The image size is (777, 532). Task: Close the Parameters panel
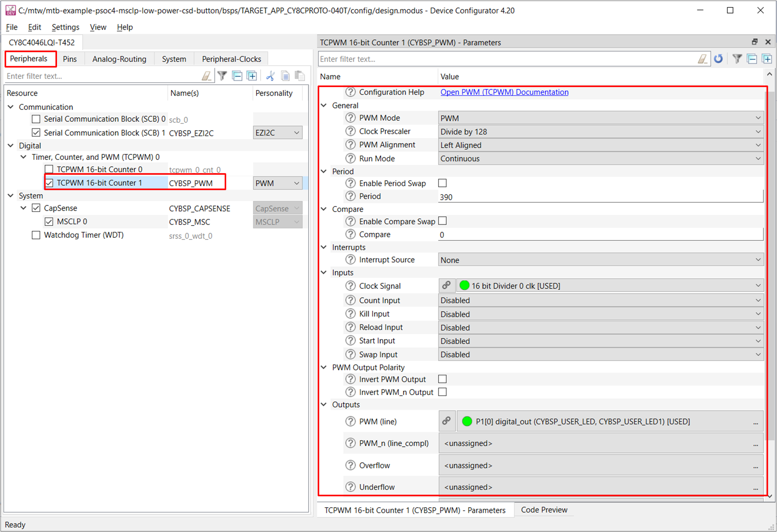coord(768,42)
